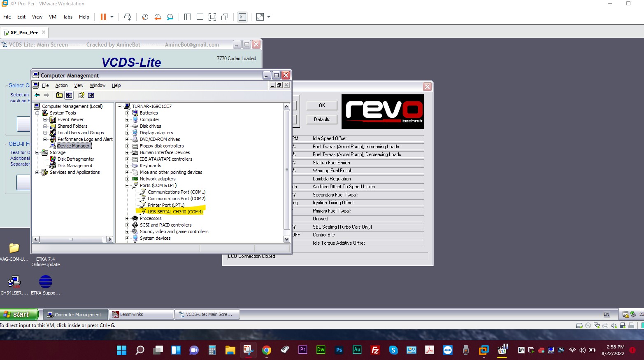644x360 pixels.
Task: Click the Windows XP start button
Action: tap(19, 314)
